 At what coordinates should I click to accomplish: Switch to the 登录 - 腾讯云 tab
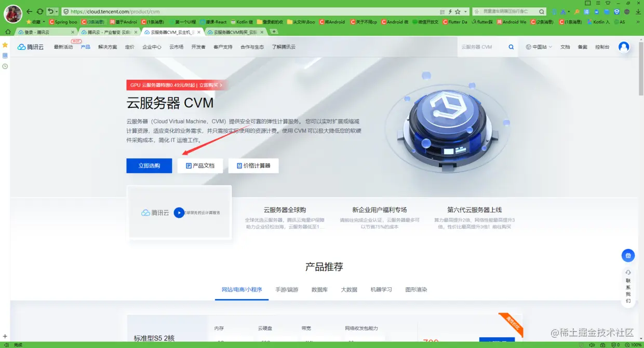click(47, 32)
